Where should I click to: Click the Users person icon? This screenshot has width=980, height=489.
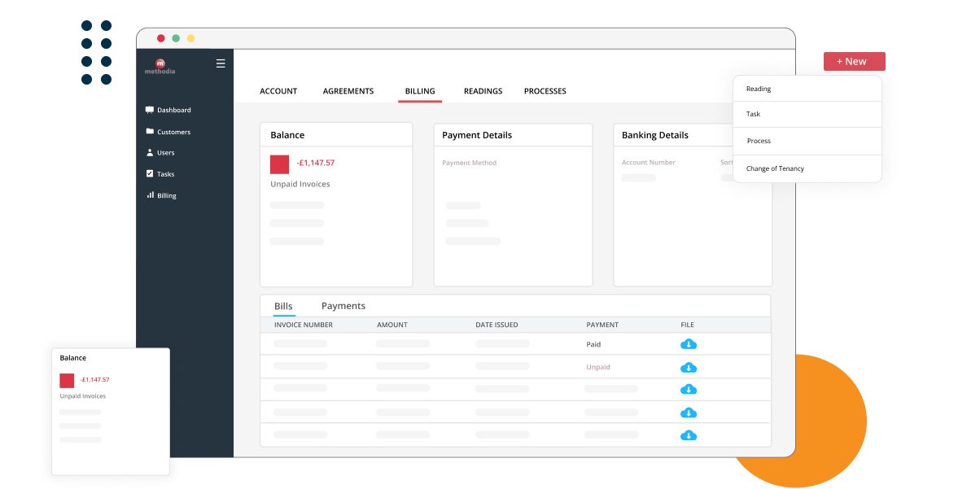point(150,152)
